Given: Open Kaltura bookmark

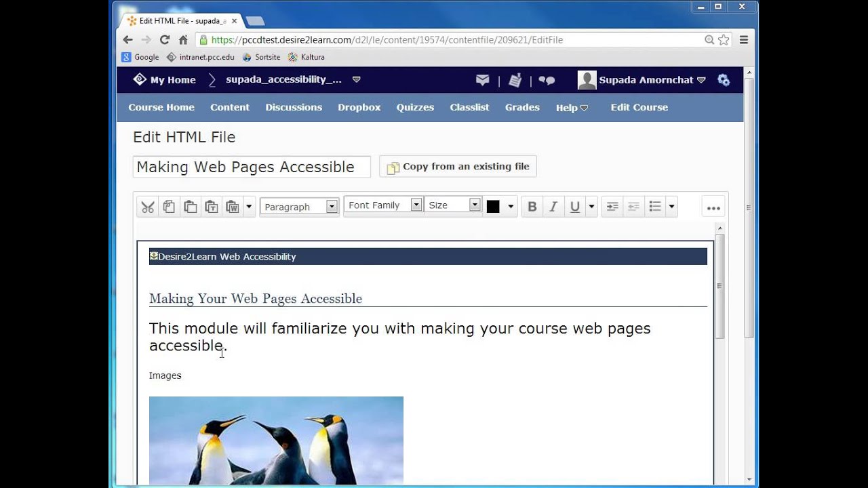Looking at the screenshot, I should 307,57.
